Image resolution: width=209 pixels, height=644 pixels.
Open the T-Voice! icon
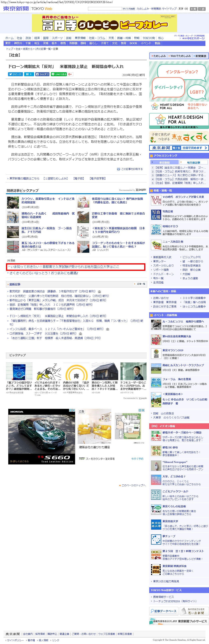coord(156,509)
